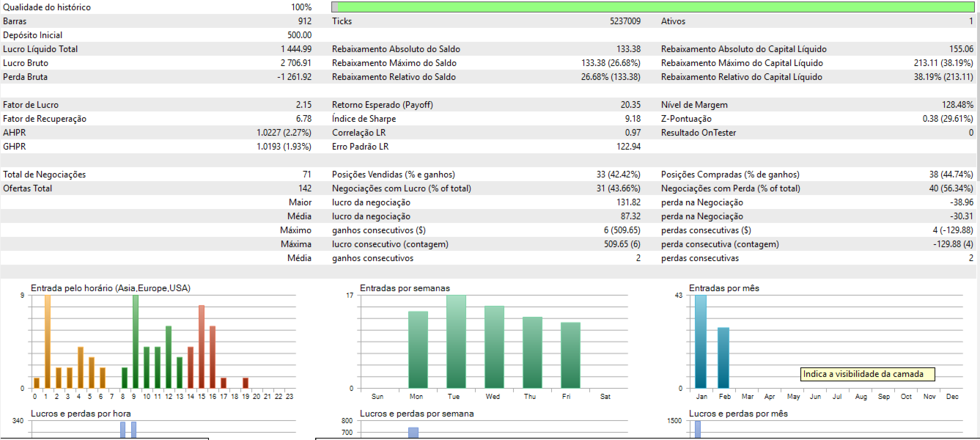Select the Correlação LR value 0.97
Screen dimensions: 980x440
click(x=633, y=133)
